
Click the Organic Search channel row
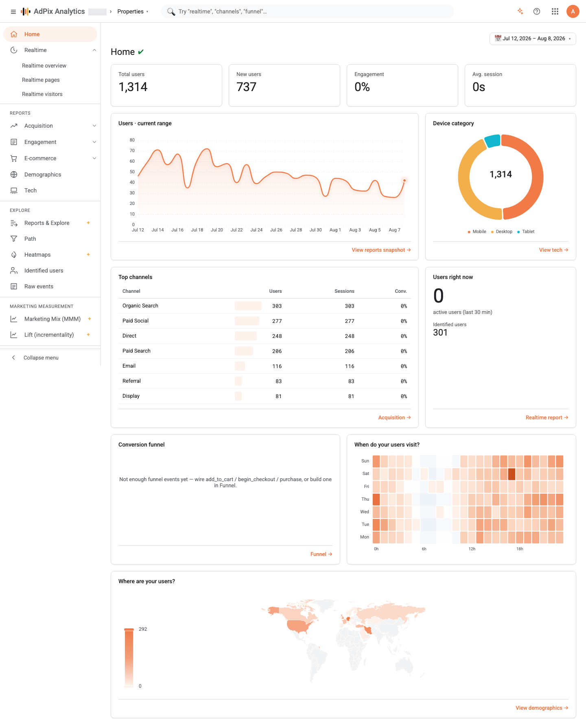265,306
